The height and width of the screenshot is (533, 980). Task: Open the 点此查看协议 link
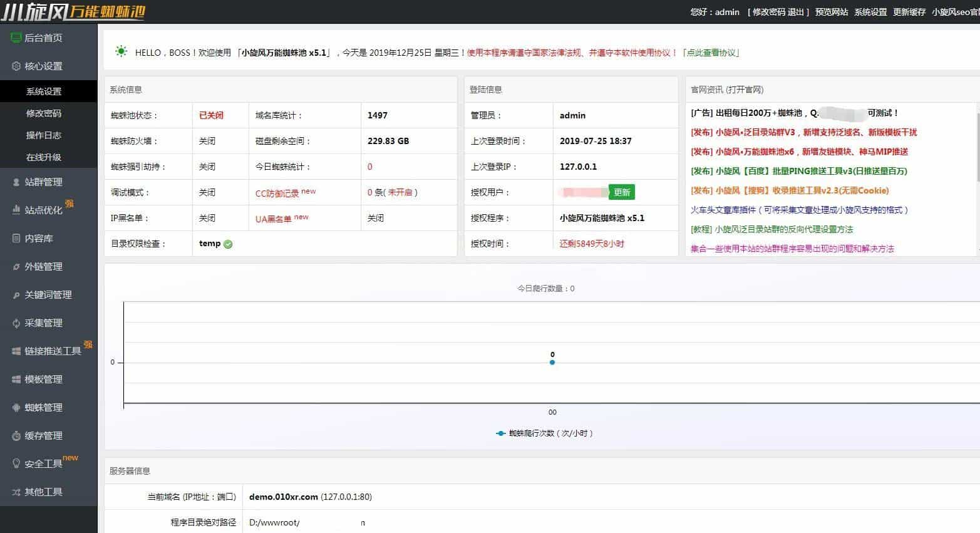pos(712,53)
